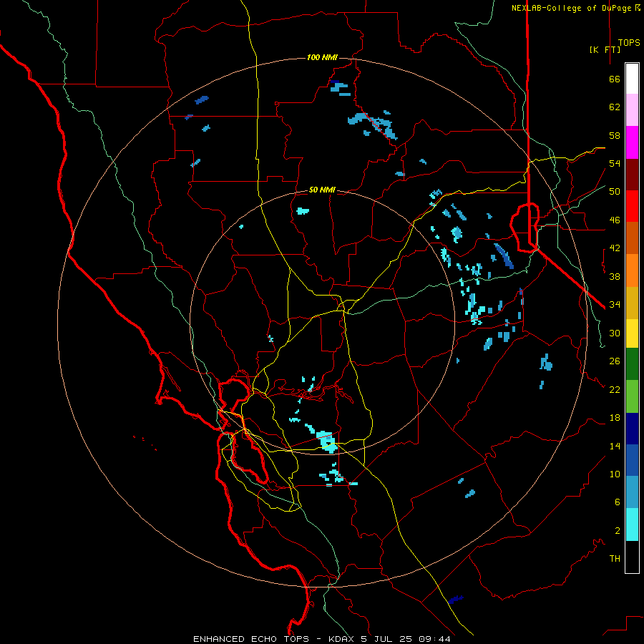Click legend value '30'
Screen dimensions: 644x644
tap(615, 333)
